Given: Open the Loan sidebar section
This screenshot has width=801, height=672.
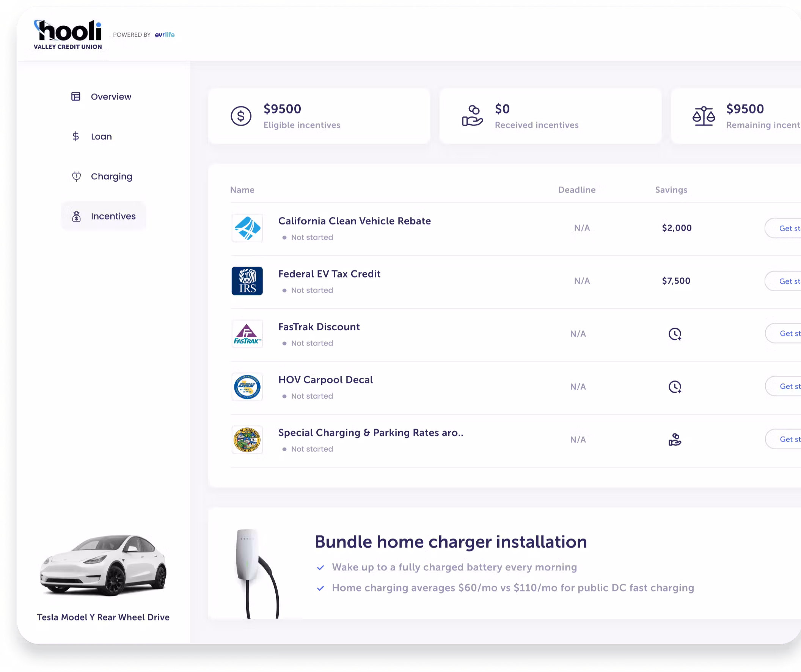Looking at the screenshot, I should click(101, 137).
